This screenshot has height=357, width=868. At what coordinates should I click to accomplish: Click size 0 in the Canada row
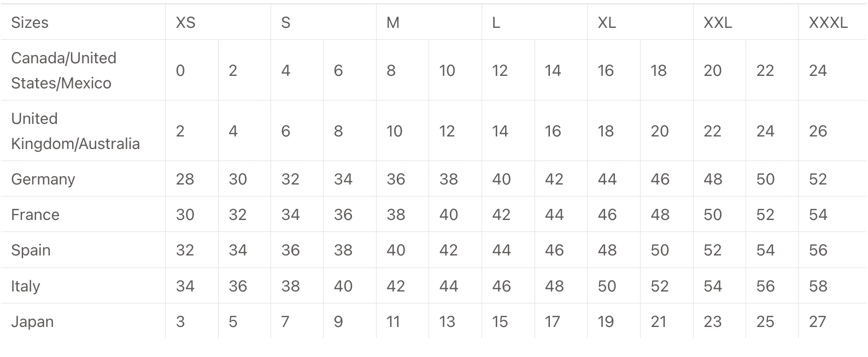click(180, 70)
